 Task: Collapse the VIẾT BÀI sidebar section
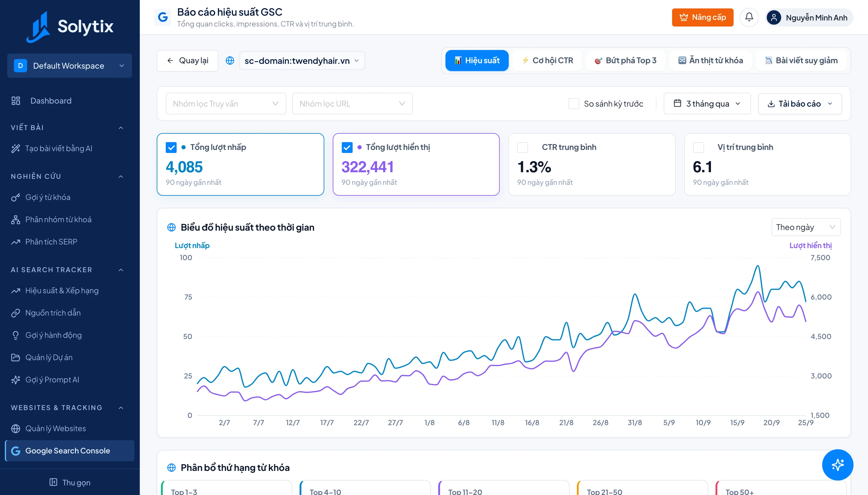121,128
